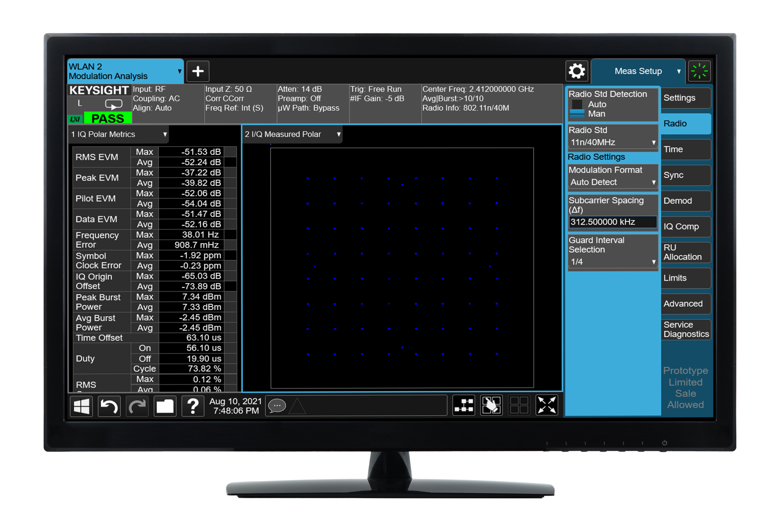
Task: Open help with the question mark icon
Action: pos(193,407)
